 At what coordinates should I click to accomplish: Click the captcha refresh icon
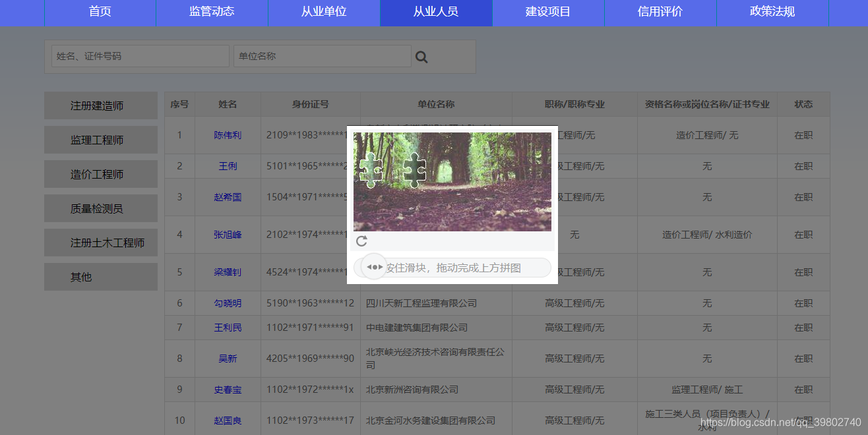361,241
